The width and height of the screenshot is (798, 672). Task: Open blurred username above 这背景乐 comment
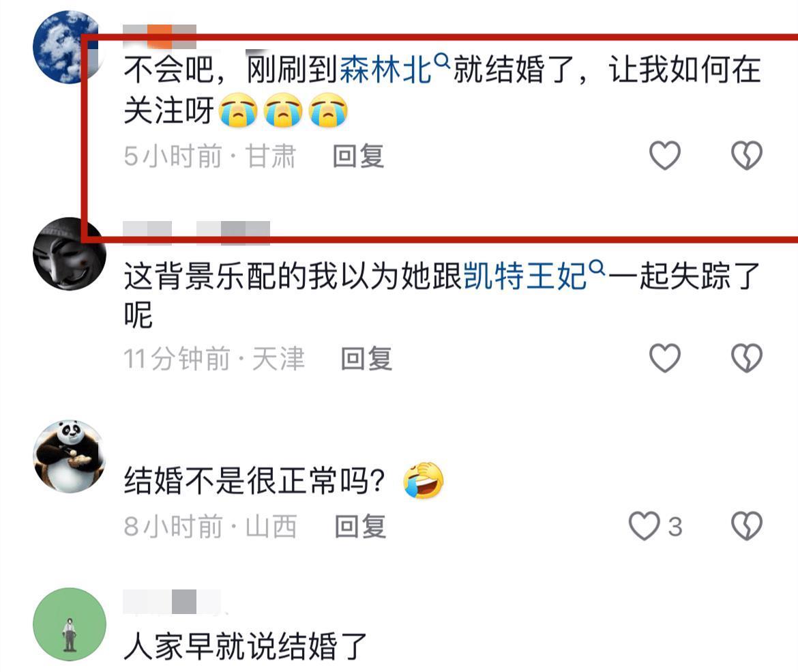coord(196,230)
